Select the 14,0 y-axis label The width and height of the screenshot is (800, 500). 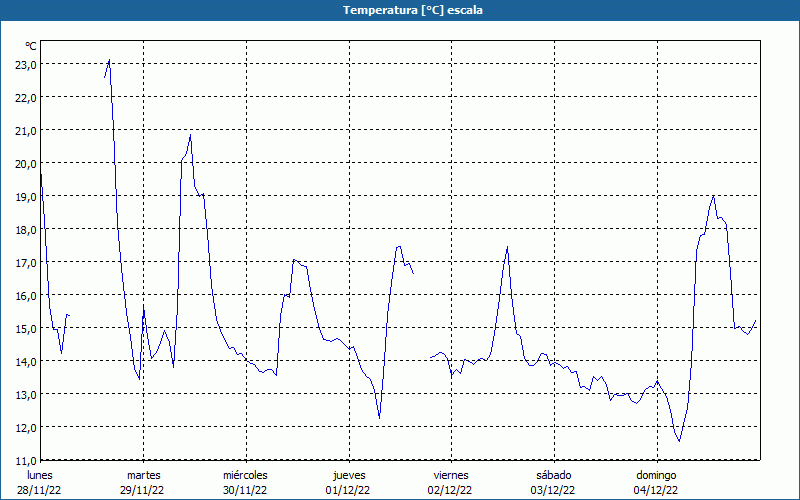click(27, 362)
